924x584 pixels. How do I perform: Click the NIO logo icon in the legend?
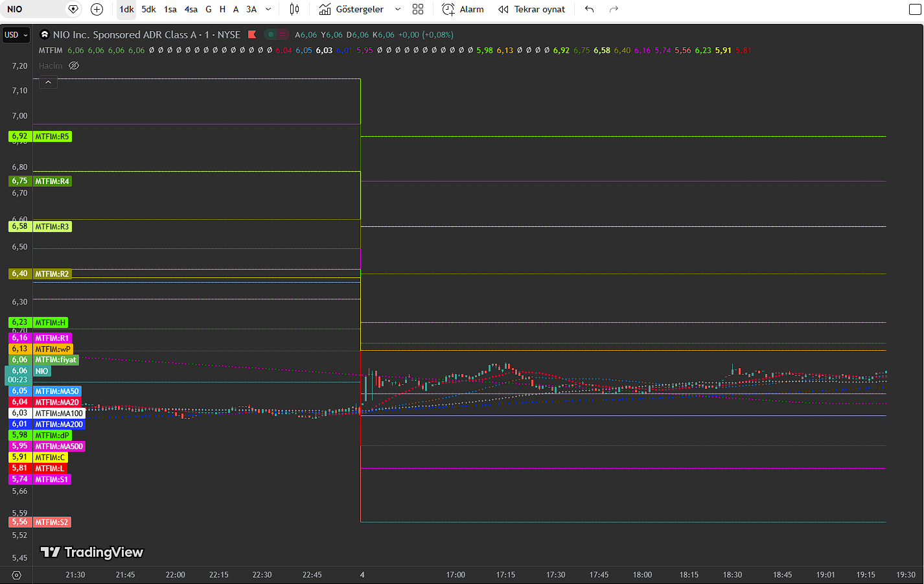pos(45,34)
